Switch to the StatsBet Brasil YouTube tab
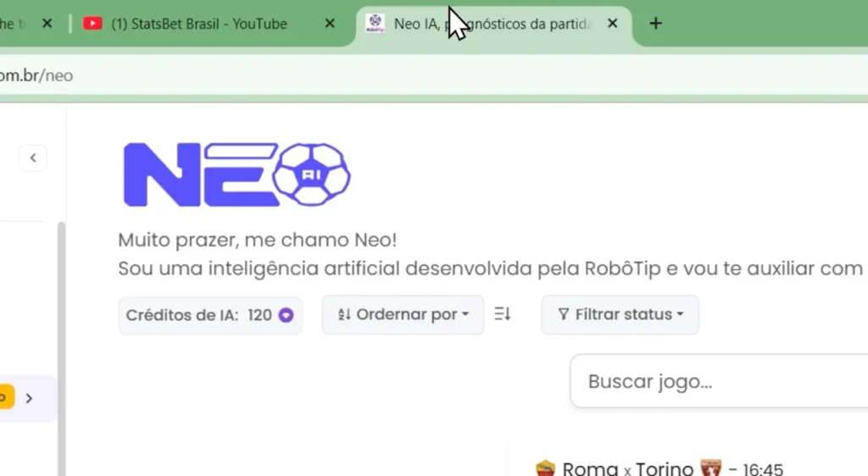The height and width of the screenshot is (476, 868). [x=199, y=24]
